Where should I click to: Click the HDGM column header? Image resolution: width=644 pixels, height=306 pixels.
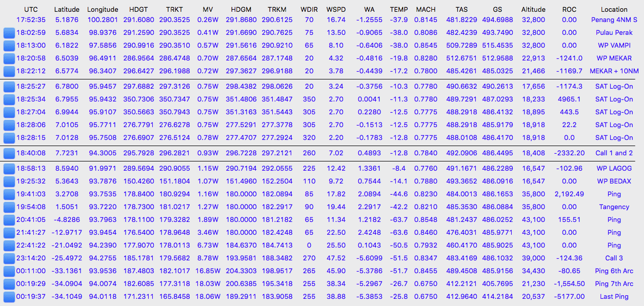(x=241, y=10)
